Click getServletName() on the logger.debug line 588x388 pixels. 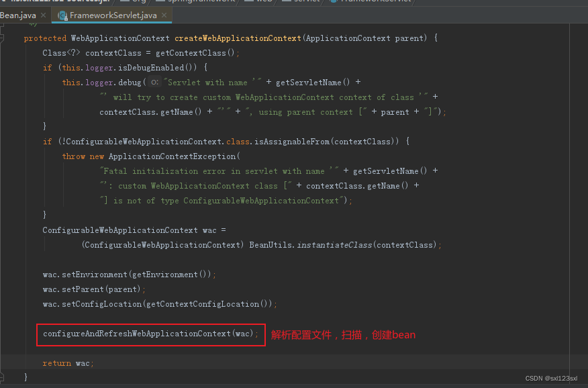(313, 83)
